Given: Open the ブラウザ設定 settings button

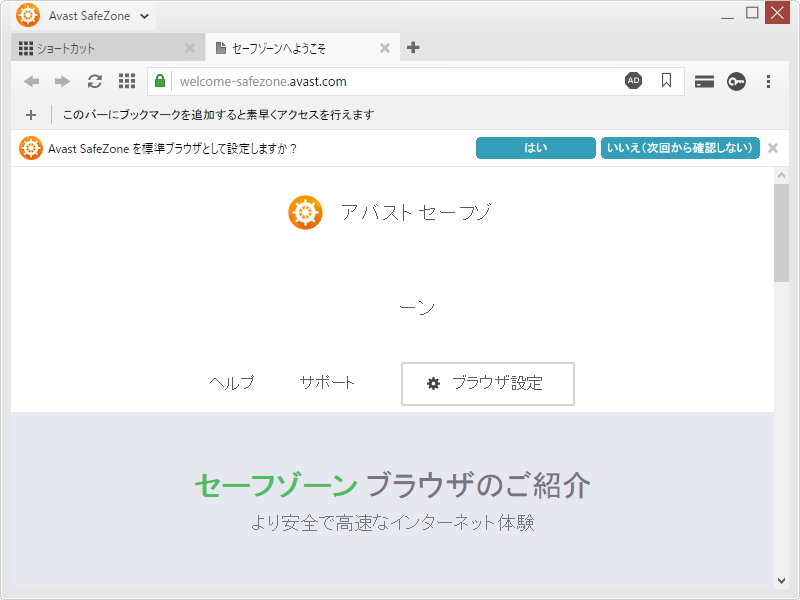Looking at the screenshot, I should pyautogui.click(x=487, y=383).
